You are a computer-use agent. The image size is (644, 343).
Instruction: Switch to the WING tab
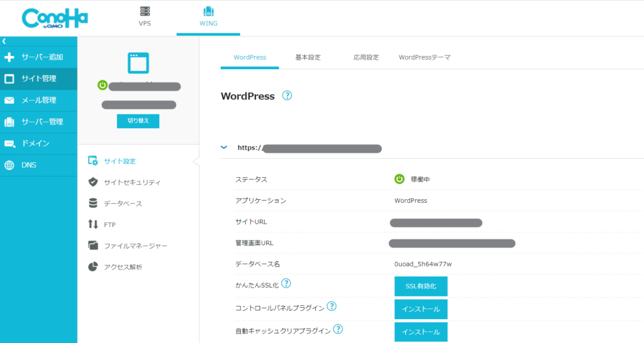208,17
